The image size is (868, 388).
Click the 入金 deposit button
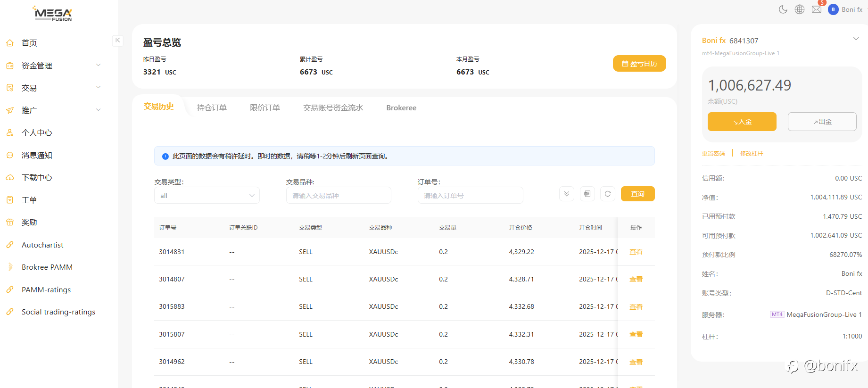click(742, 122)
